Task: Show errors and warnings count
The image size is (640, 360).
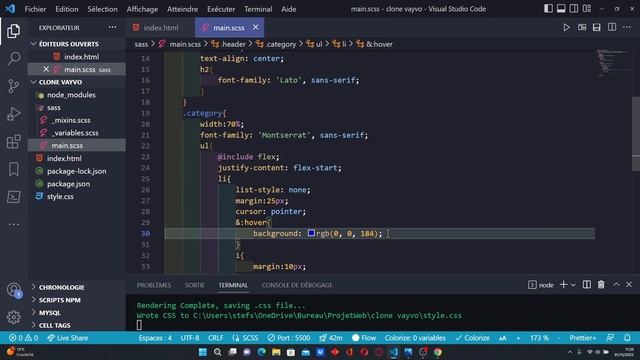Action: [24, 338]
